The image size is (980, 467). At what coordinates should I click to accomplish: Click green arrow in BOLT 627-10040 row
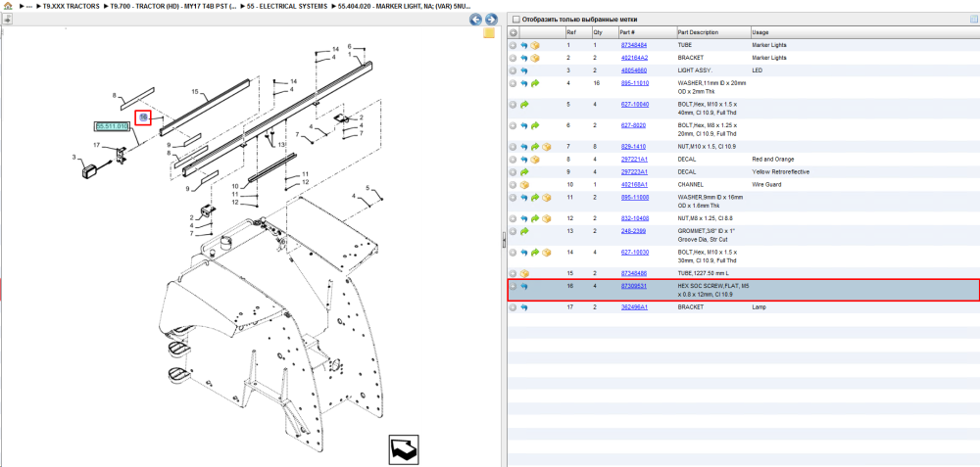523,105
